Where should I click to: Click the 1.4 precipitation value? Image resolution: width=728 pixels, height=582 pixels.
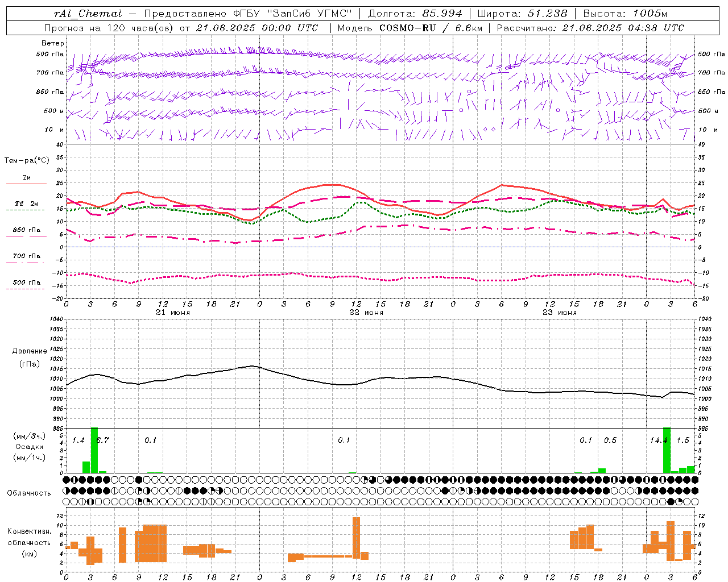[78, 440]
